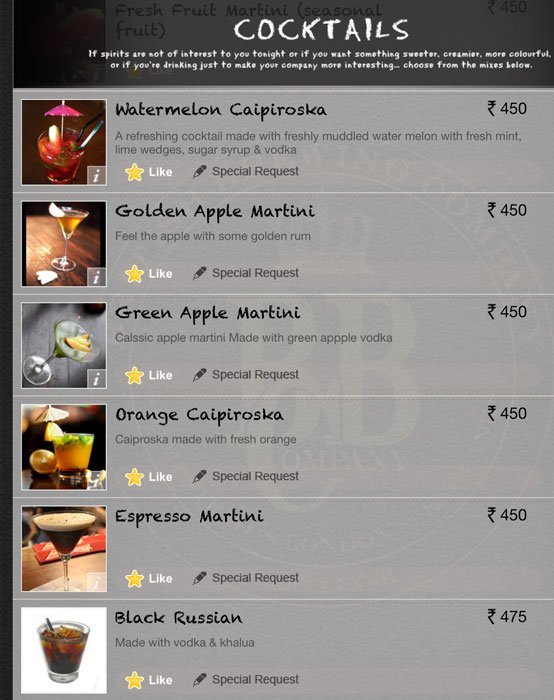This screenshot has width=554, height=700.
Task: Like the Espresso Martini
Action: (x=149, y=579)
